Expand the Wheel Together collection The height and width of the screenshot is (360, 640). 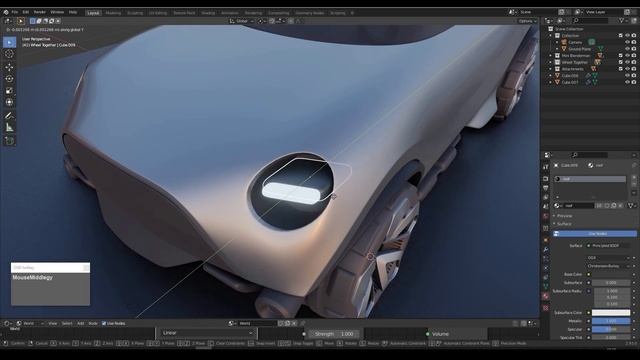[551, 62]
